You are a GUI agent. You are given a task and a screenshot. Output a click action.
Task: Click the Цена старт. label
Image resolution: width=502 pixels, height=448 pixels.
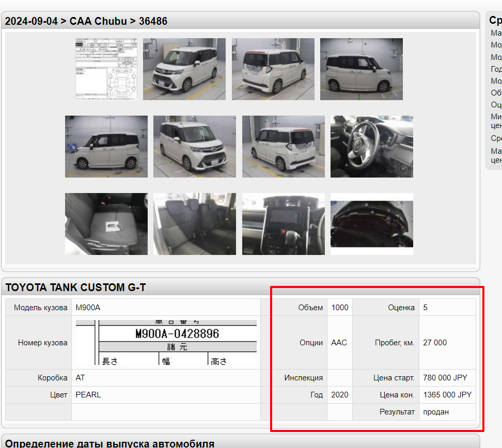pyautogui.click(x=394, y=378)
